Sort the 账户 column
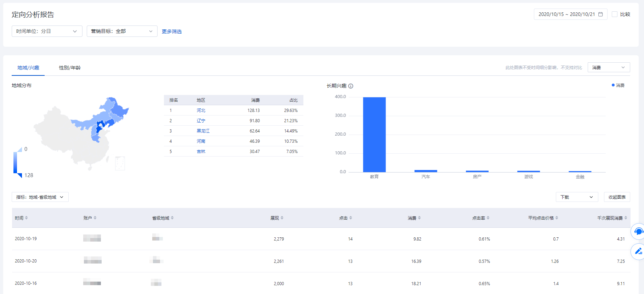 click(95, 218)
